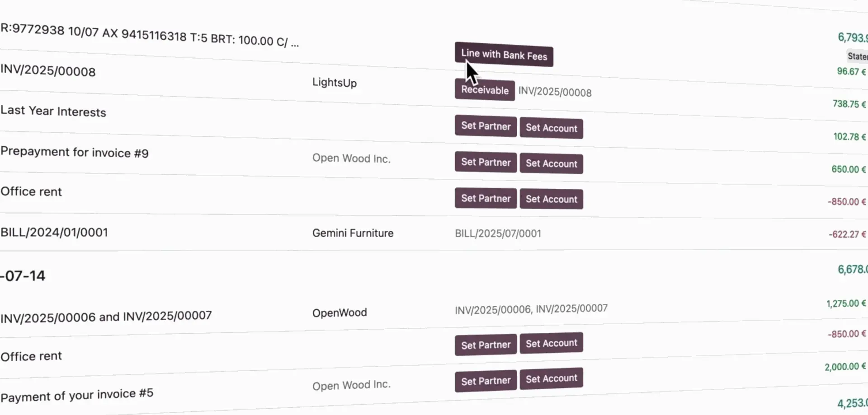
Task: Open comma-separated INV/2025/00006, INV/2025/00007 matched link
Action: click(531, 309)
